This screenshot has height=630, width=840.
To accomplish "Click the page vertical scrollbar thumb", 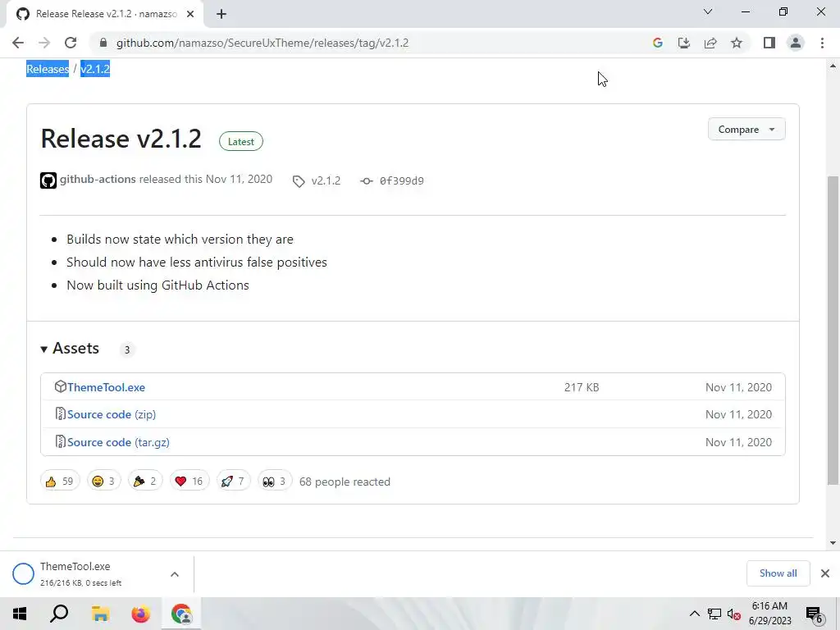I will pos(833,330).
